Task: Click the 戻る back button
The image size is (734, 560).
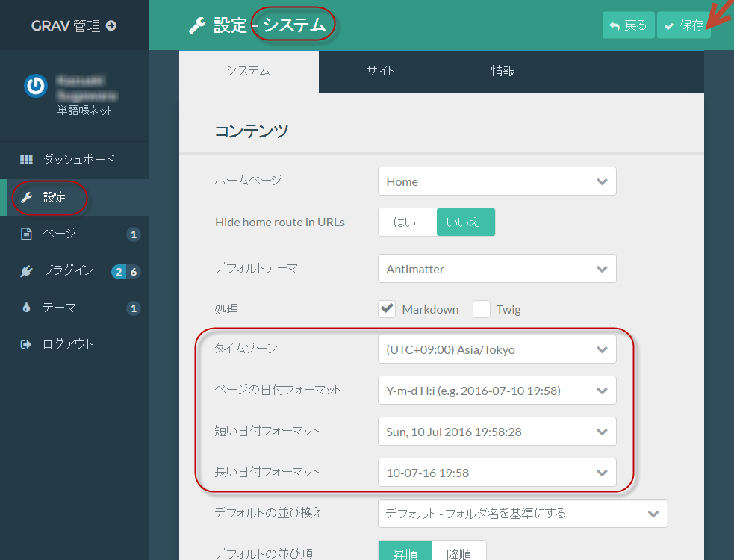Action: tap(628, 25)
